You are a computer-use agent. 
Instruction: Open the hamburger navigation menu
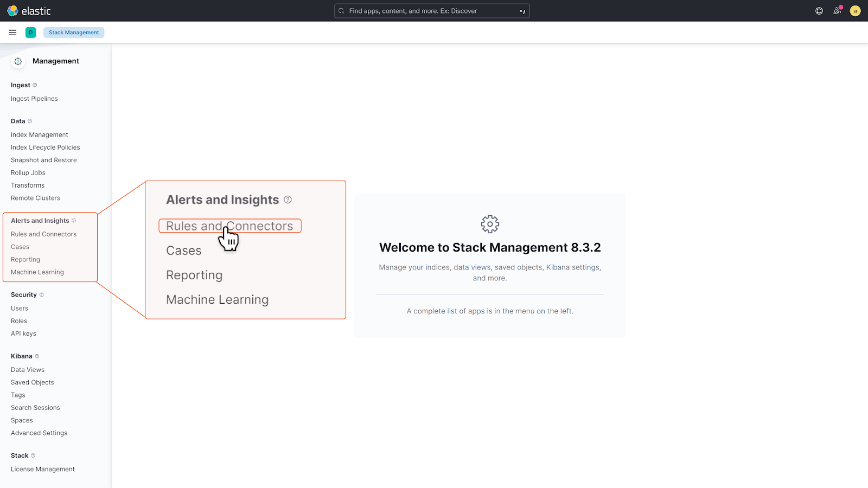[x=12, y=33]
